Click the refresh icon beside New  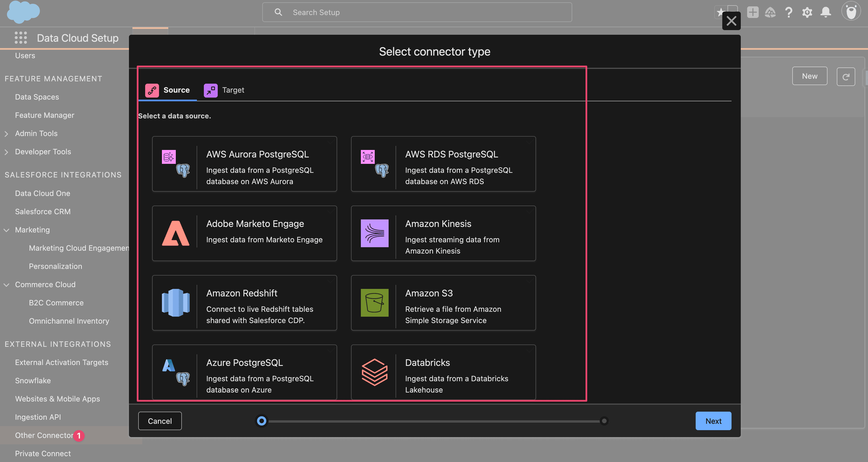[845, 76]
